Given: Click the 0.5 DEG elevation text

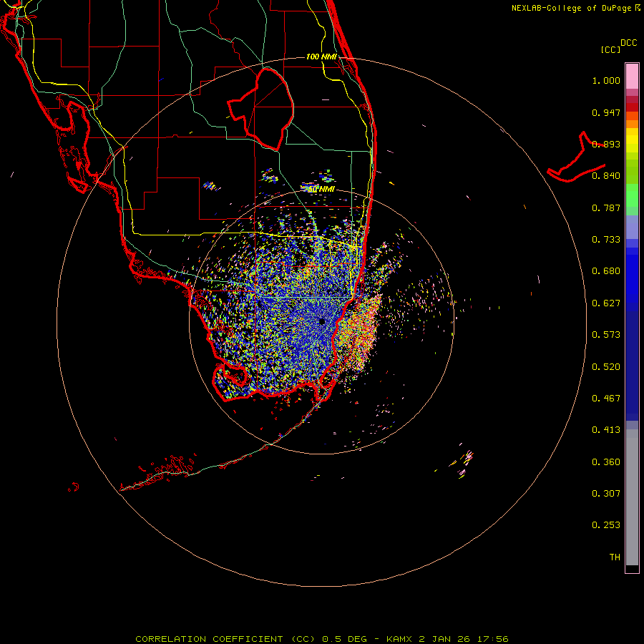Looking at the screenshot, I should point(344,639).
